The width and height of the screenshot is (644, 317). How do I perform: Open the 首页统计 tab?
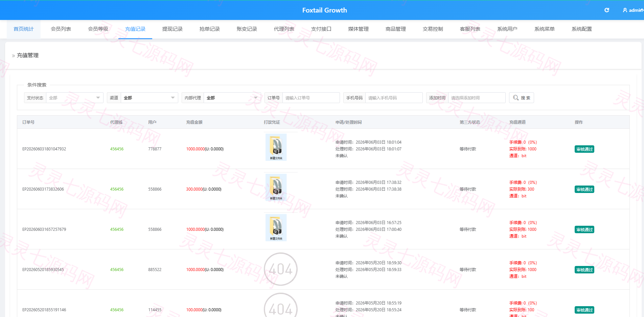(x=24, y=29)
